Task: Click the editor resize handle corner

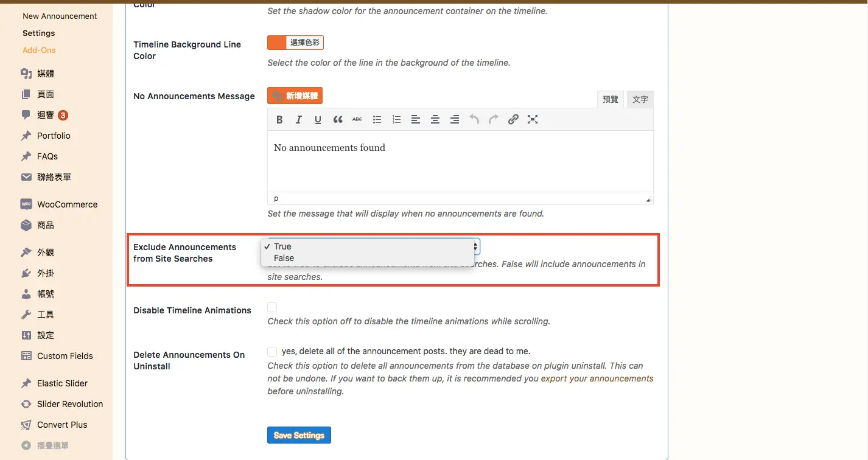Action: 649,199
